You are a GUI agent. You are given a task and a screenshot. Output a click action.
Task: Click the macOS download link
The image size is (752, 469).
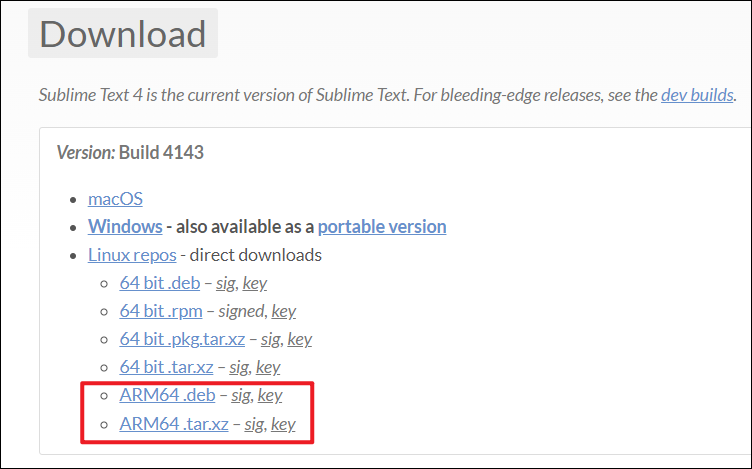(x=115, y=199)
